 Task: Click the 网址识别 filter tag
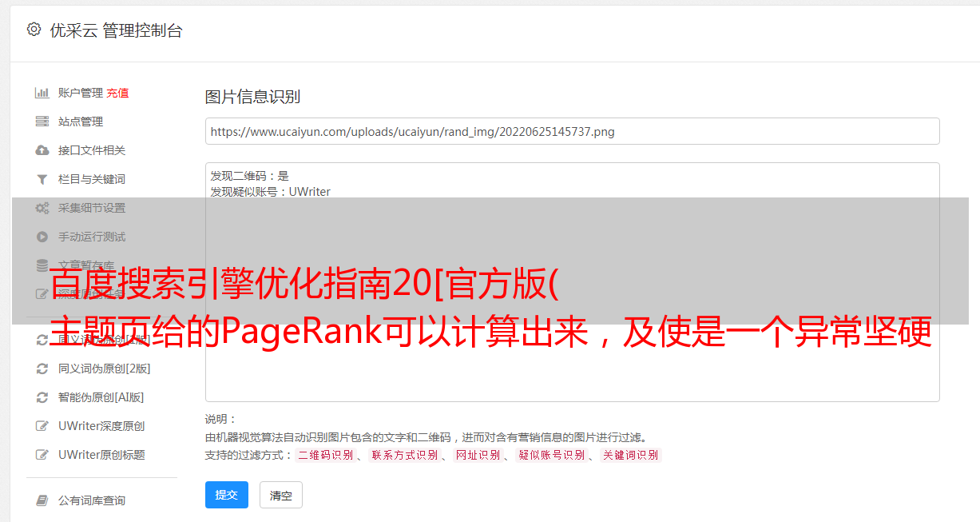478,455
